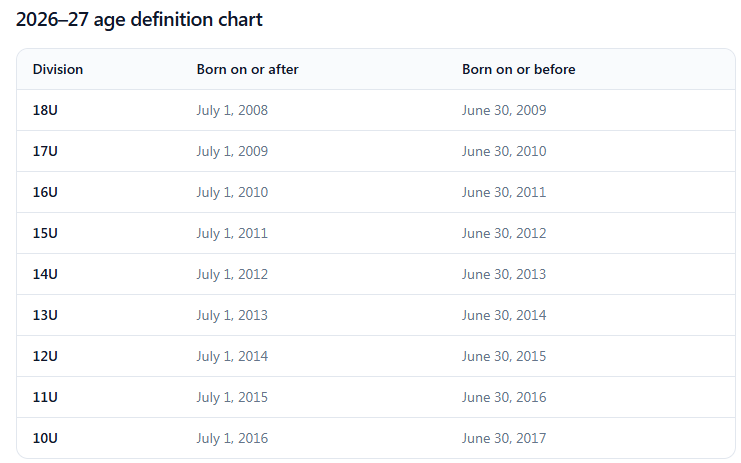
Task: Click the June 30, 2017 date
Action: tap(504, 439)
